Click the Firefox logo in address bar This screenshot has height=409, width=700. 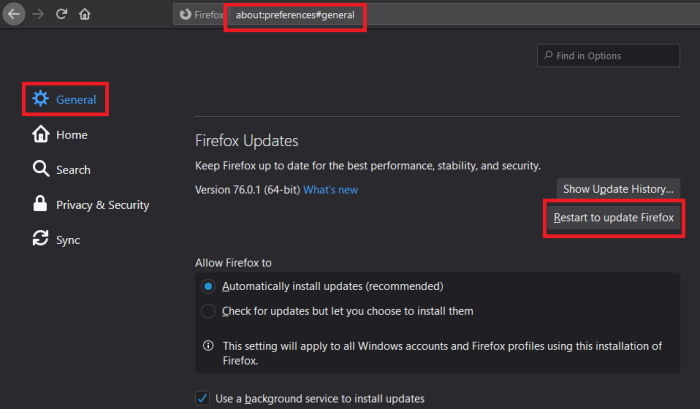(185, 15)
